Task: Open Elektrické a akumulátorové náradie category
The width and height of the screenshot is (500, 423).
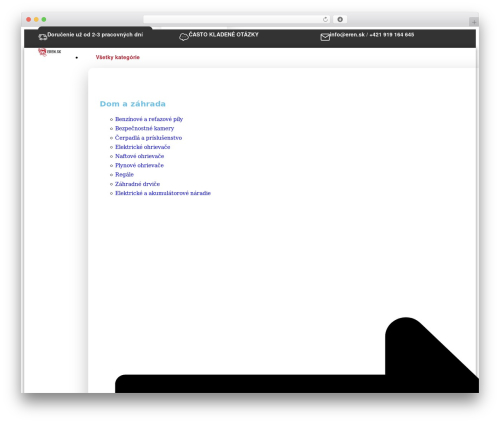Action: [x=163, y=193]
